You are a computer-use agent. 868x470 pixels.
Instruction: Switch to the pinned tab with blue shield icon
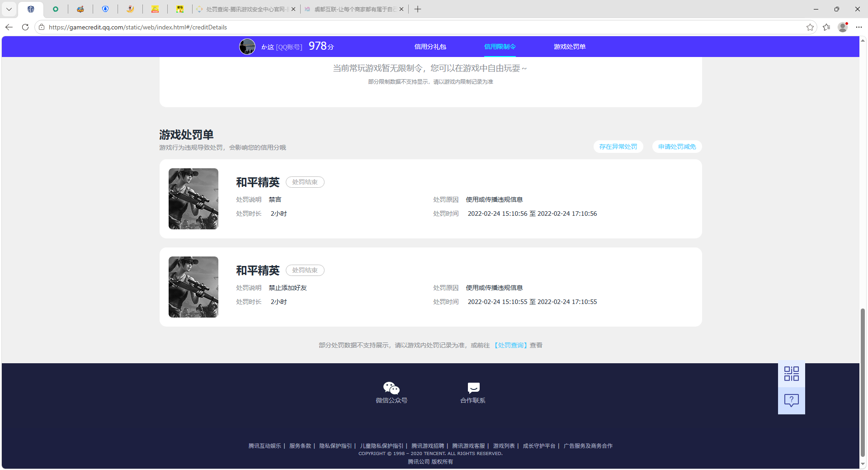(105, 9)
